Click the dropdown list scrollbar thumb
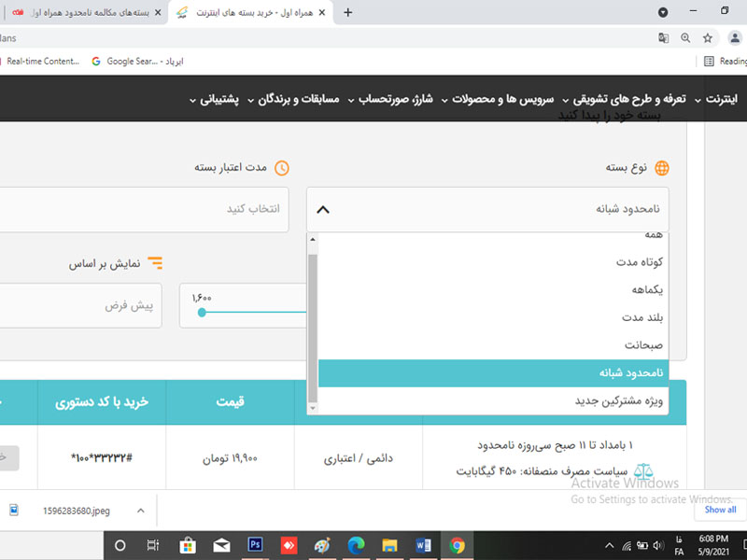 pos(313,329)
